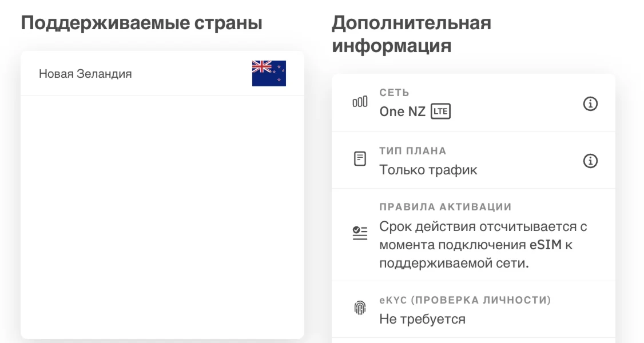This screenshot has width=644, height=343.
Task: Click the eKYC fingerprint icon
Action: click(x=360, y=309)
